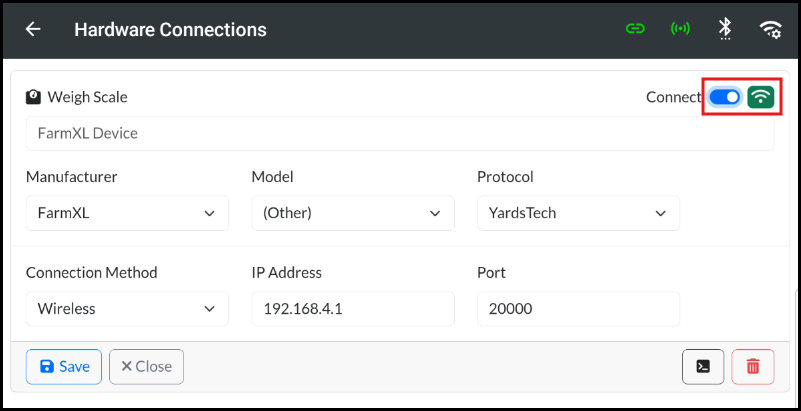
Task: Click the Close button
Action: (x=147, y=367)
